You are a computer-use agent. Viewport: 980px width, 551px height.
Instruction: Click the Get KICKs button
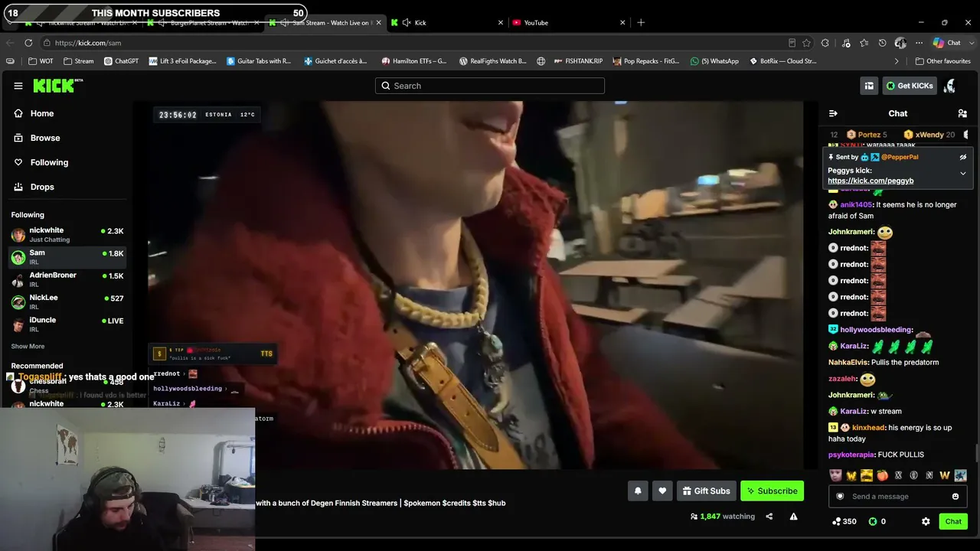tap(910, 86)
